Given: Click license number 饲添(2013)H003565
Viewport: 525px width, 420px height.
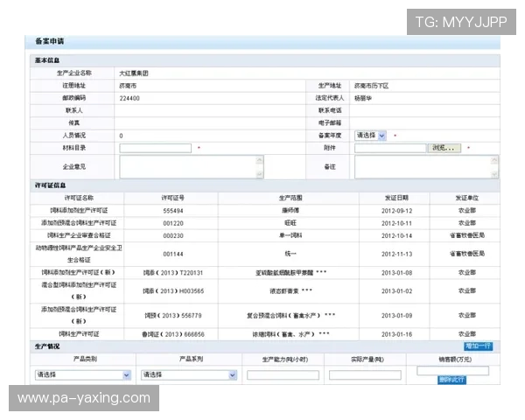Looking at the screenshot, I should click(173, 291).
